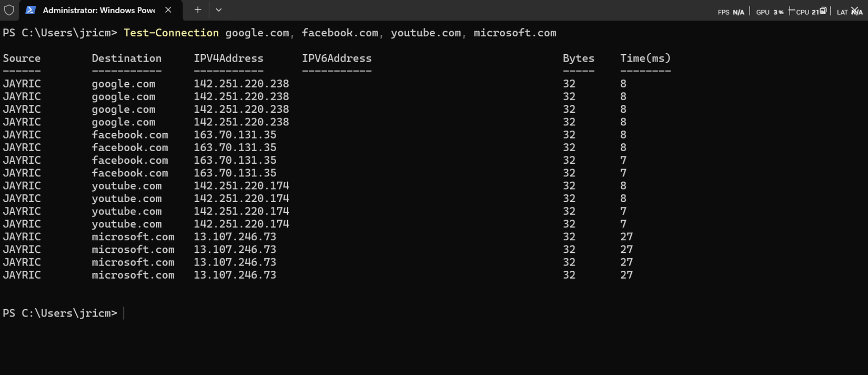Select the Administrator: Windows PowerShell tab
This screenshot has width=868, height=375.
pyautogui.click(x=95, y=9)
